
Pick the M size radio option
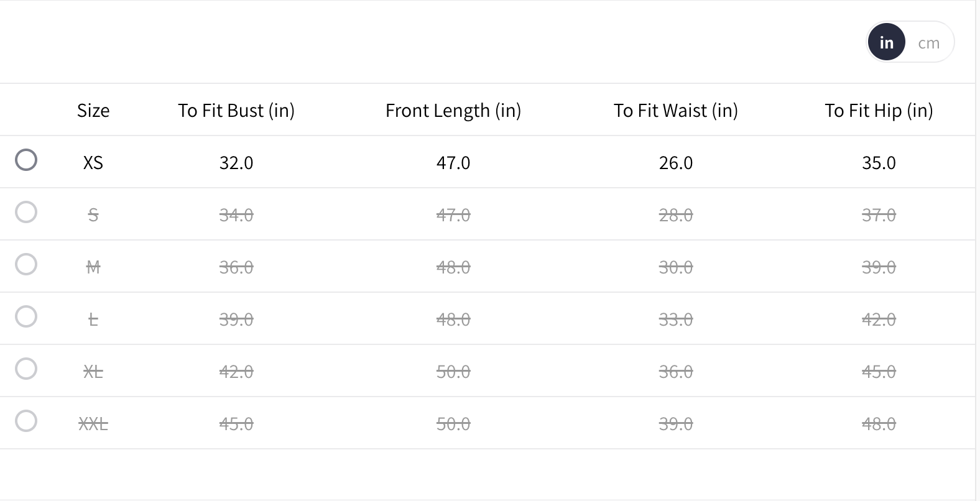[x=26, y=264]
